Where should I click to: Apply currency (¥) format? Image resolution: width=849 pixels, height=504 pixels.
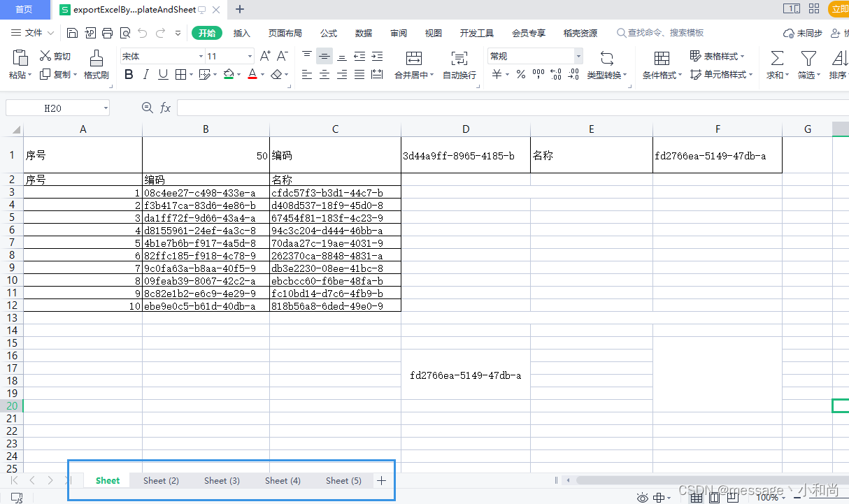[497, 75]
